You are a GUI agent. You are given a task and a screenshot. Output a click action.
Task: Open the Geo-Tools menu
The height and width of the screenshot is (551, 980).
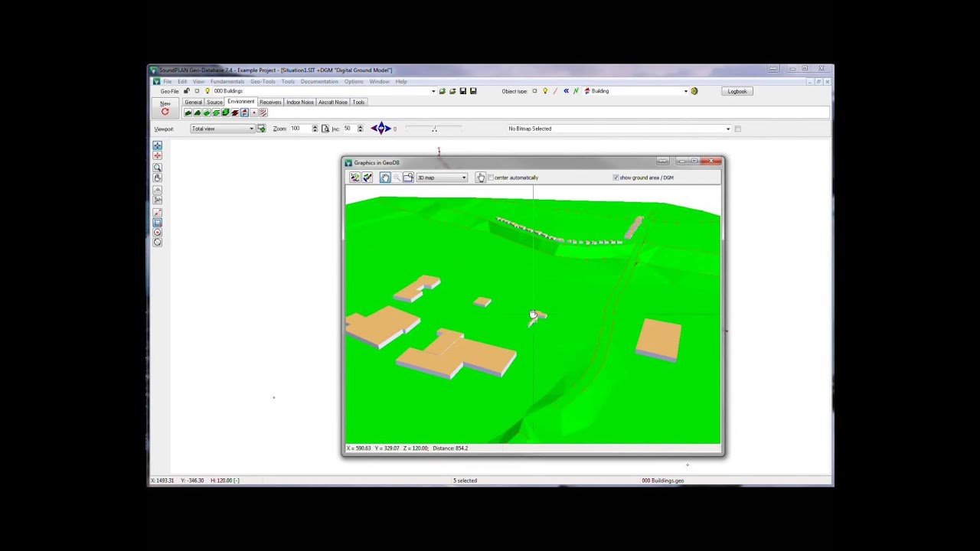pyautogui.click(x=263, y=81)
